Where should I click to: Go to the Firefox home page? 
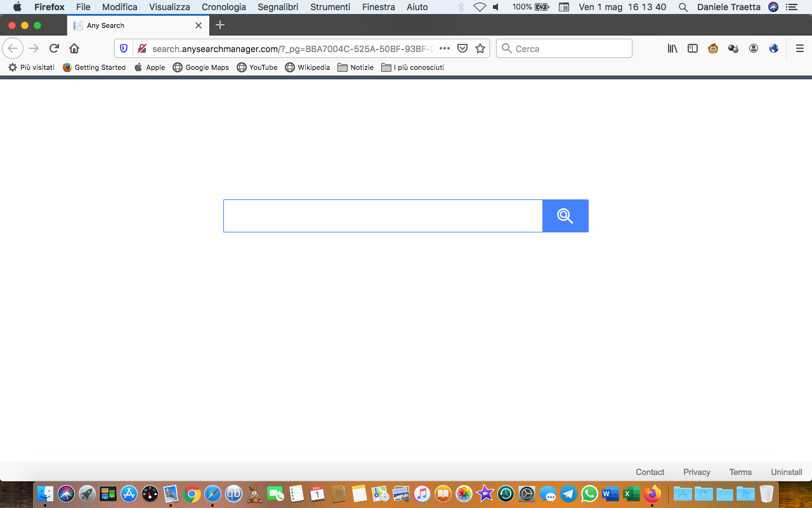[74, 48]
